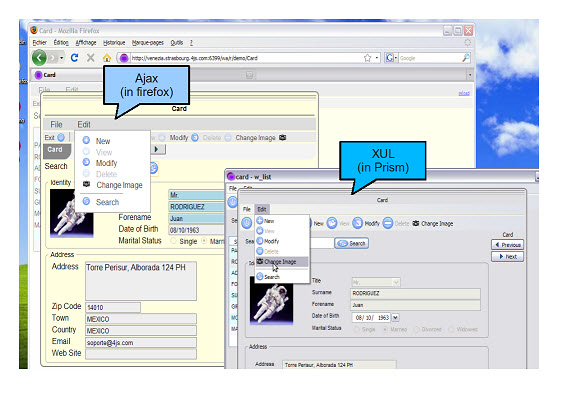Choose Change Image in Ajax Edit menu
The height and width of the screenshot is (397, 562).
coord(119,185)
